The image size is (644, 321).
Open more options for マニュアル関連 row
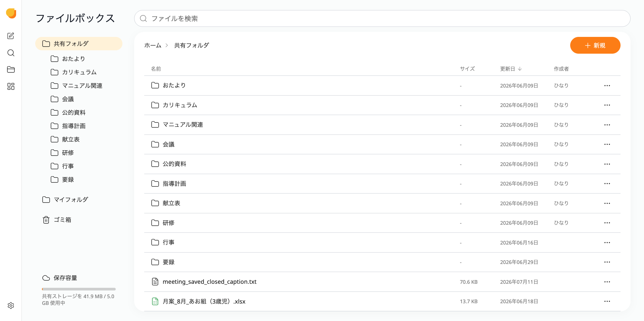point(607,125)
